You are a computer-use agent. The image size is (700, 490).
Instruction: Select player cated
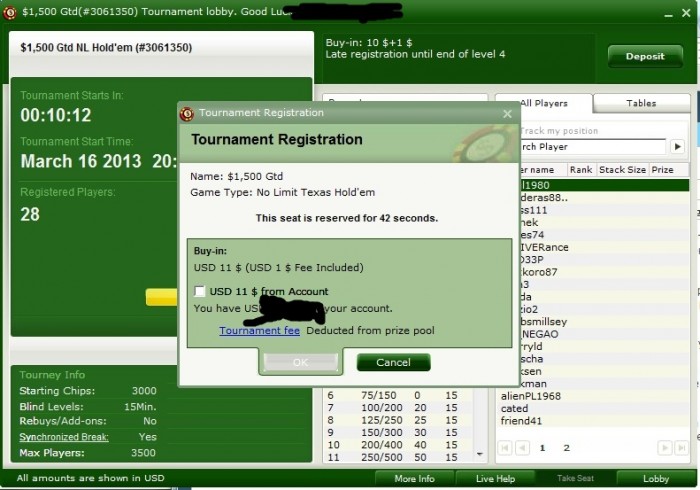pos(594,408)
